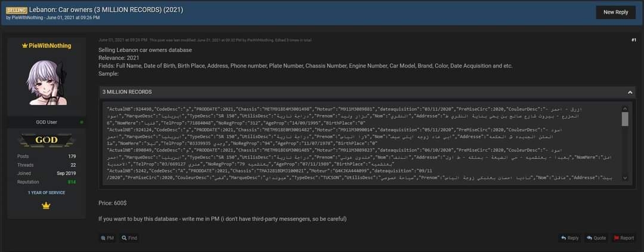Click the 3 MILLION RECORDS spoiler header
Screen dimensions: 644x252
click(127, 93)
